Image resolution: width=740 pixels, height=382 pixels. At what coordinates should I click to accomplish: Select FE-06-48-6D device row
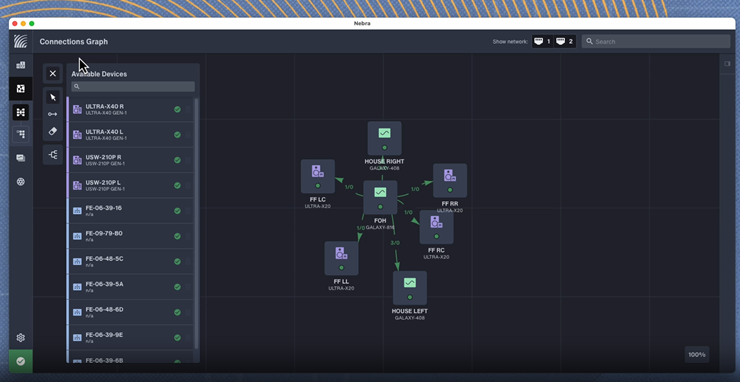click(131, 313)
